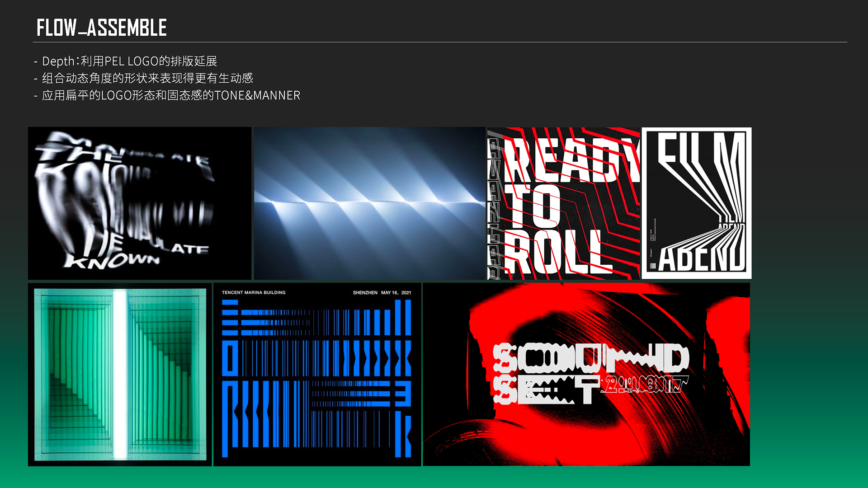Select the distorted KNOWN typography image
The height and width of the screenshot is (488, 868).
tap(139, 203)
